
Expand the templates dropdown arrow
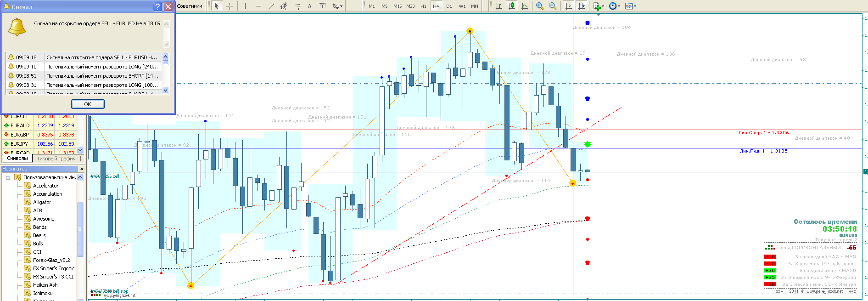(x=635, y=6)
